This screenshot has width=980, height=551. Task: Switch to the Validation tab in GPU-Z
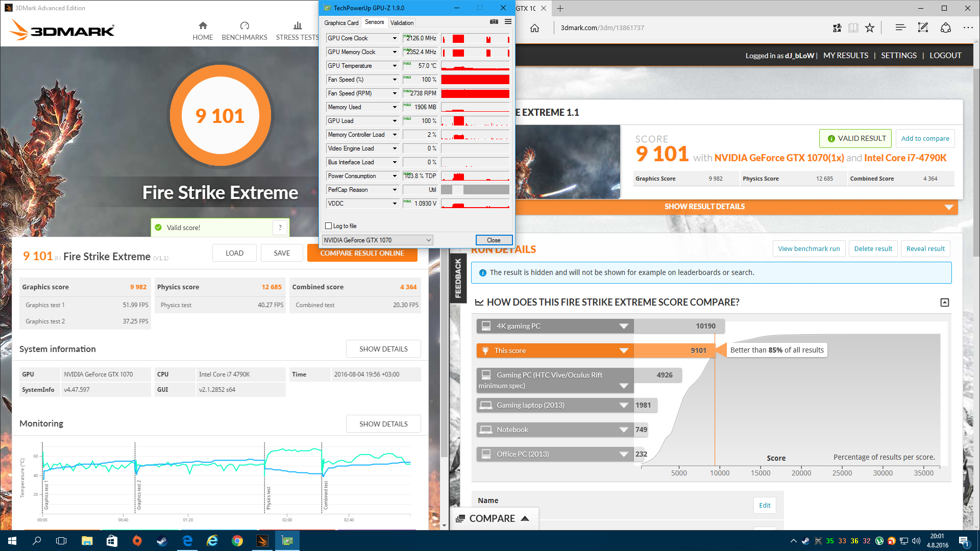click(x=402, y=23)
